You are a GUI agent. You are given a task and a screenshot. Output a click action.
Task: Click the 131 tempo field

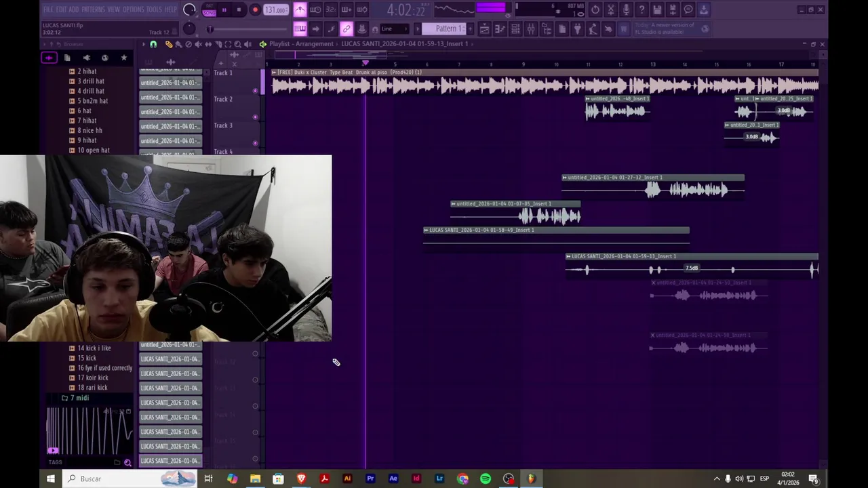(x=275, y=9)
